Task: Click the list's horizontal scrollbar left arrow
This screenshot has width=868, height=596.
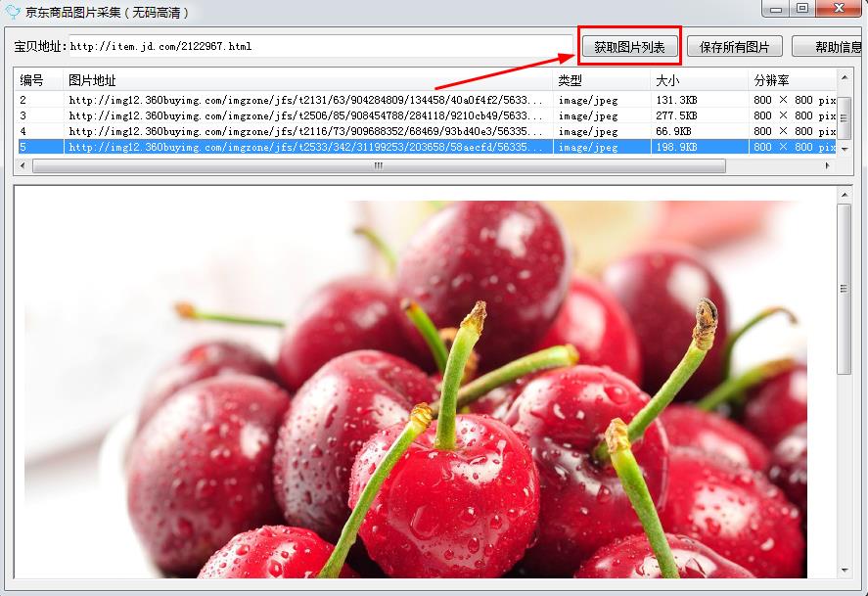Action: 24,166
